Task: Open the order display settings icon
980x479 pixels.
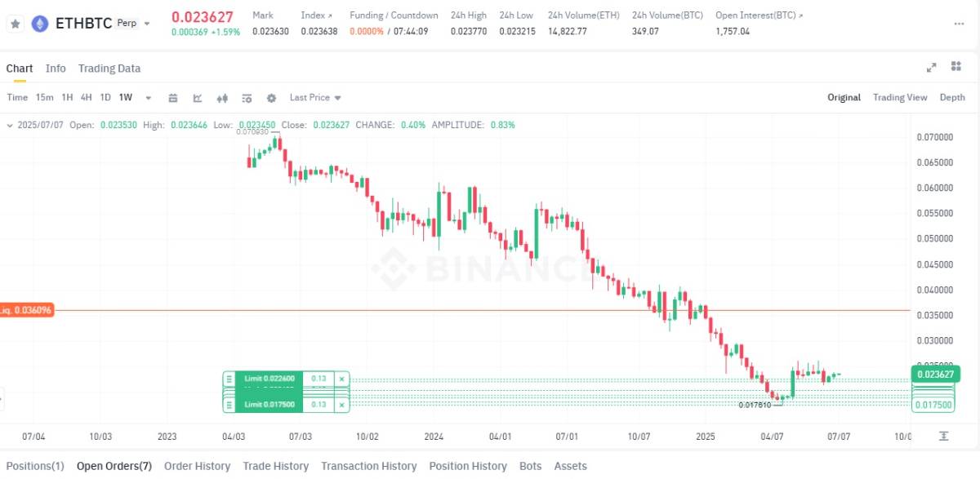Action: [x=247, y=98]
